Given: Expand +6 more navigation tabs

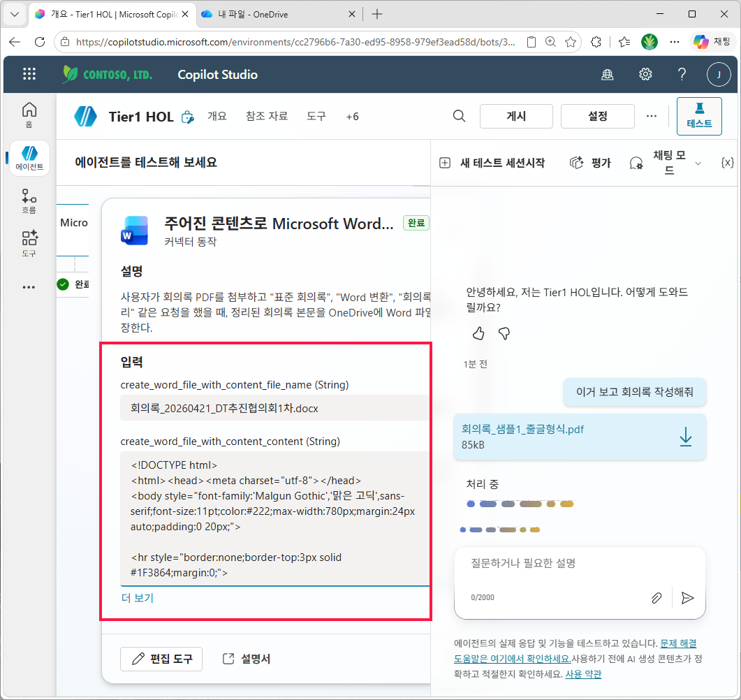Looking at the screenshot, I should coord(352,117).
